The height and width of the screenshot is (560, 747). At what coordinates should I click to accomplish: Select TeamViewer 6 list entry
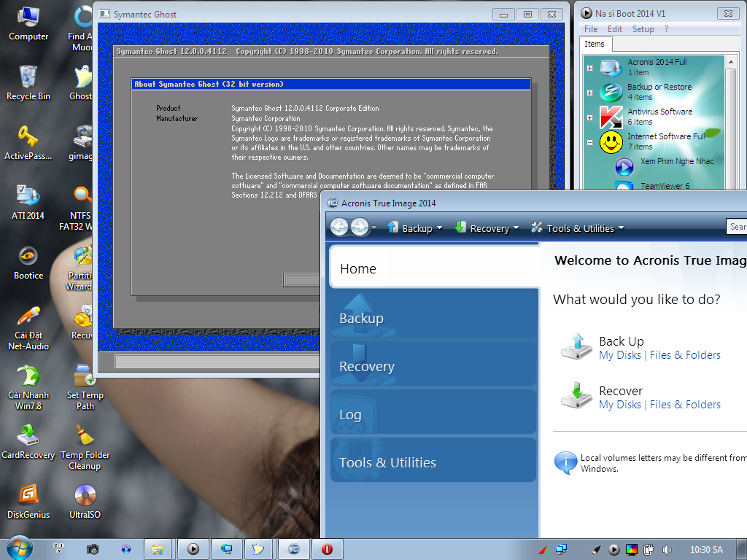click(x=664, y=186)
